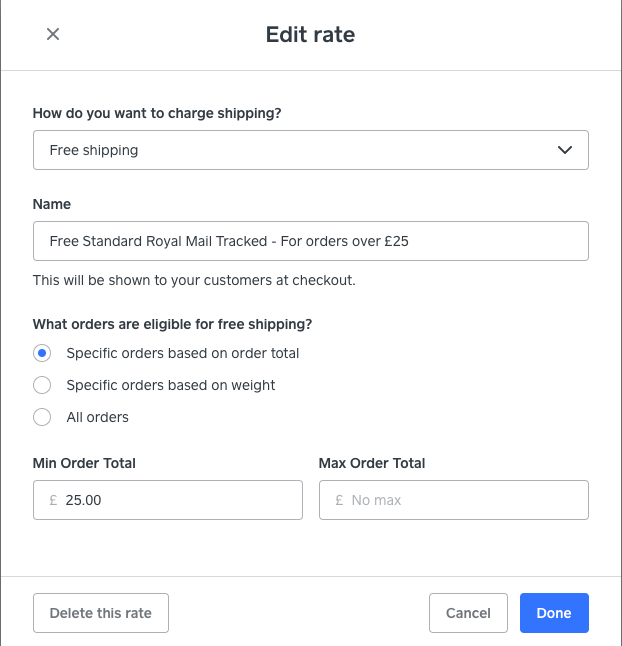Click the Max Order Total label
622x646 pixels.
[372, 463]
